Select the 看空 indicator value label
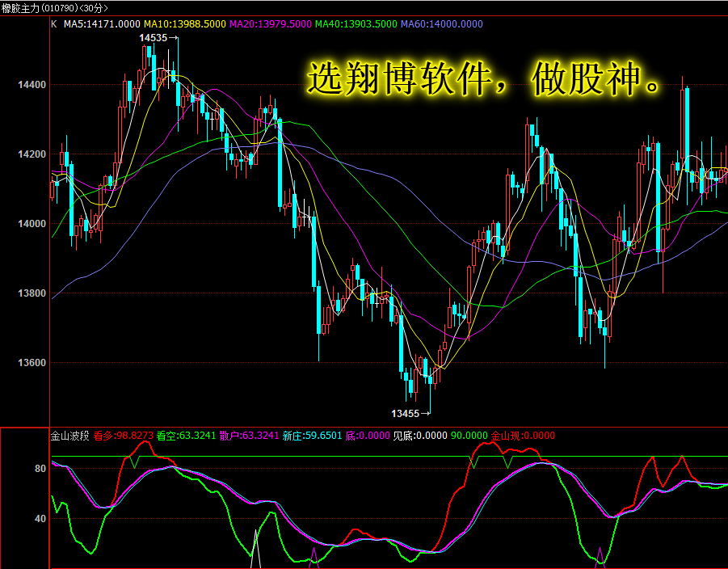 pyautogui.click(x=186, y=436)
